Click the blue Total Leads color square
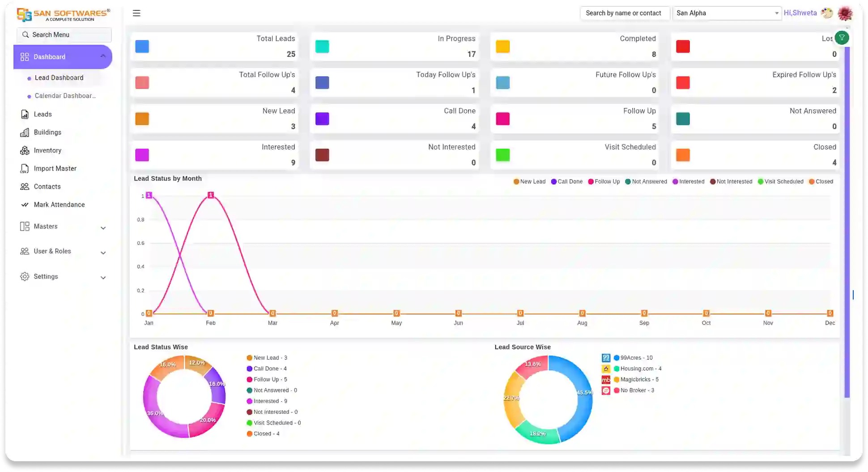The image size is (868, 472). click(142, 46)
